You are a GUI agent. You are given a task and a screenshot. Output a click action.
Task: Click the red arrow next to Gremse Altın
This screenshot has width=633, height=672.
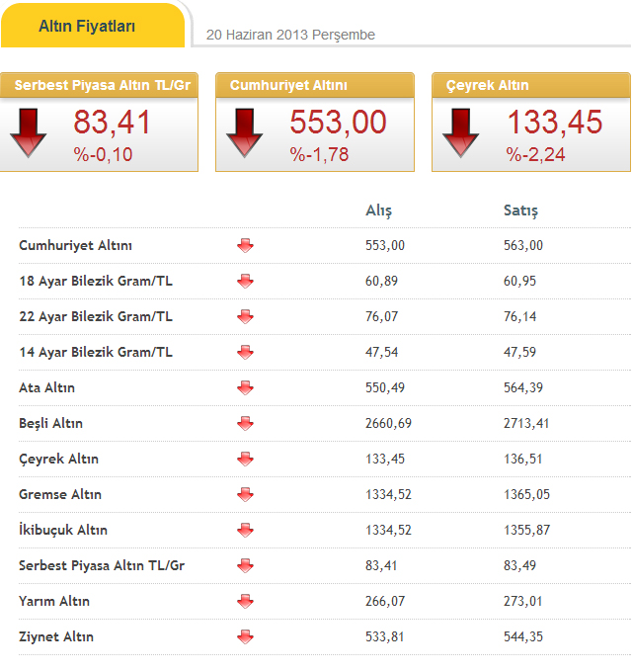tap(245, 495)
